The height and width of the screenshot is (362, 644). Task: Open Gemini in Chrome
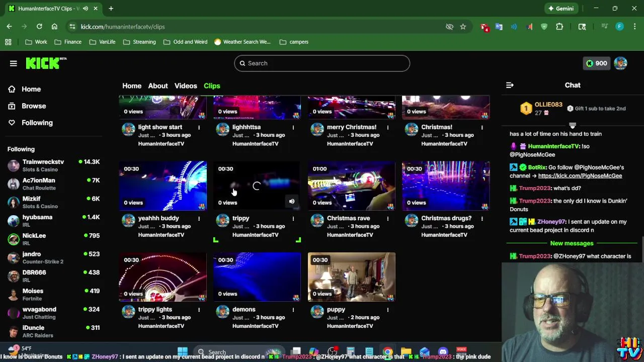[x=560, y=9]
